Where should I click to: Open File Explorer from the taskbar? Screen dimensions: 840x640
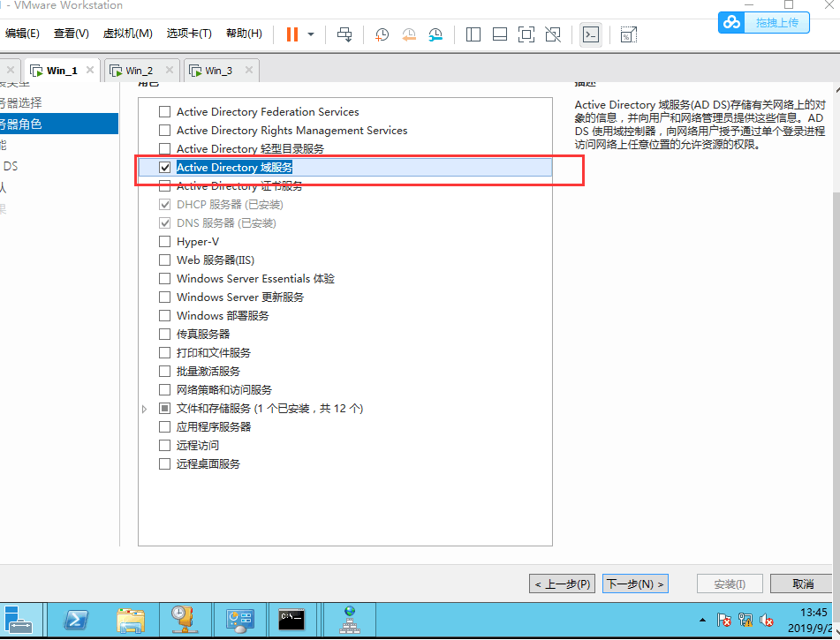coord(131,620)
